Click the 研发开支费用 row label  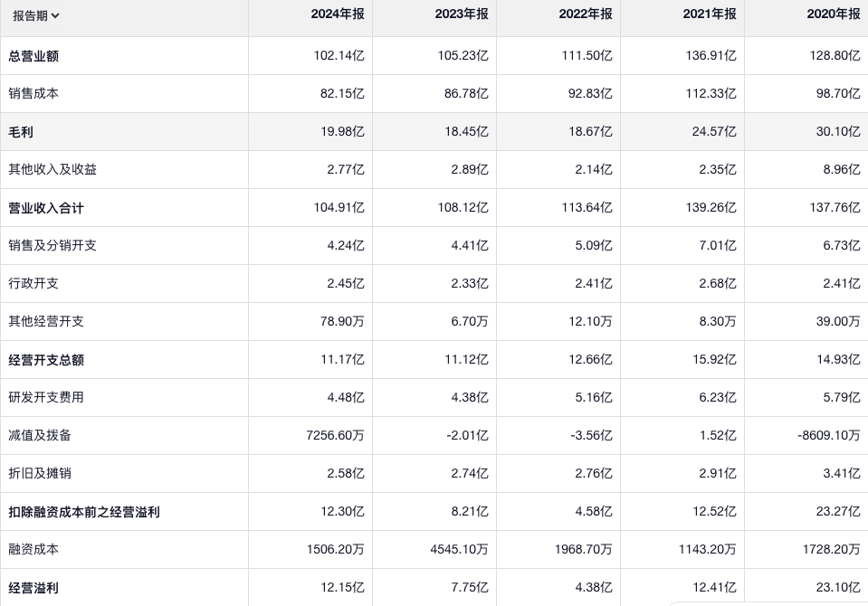click(x=46, y=398)
